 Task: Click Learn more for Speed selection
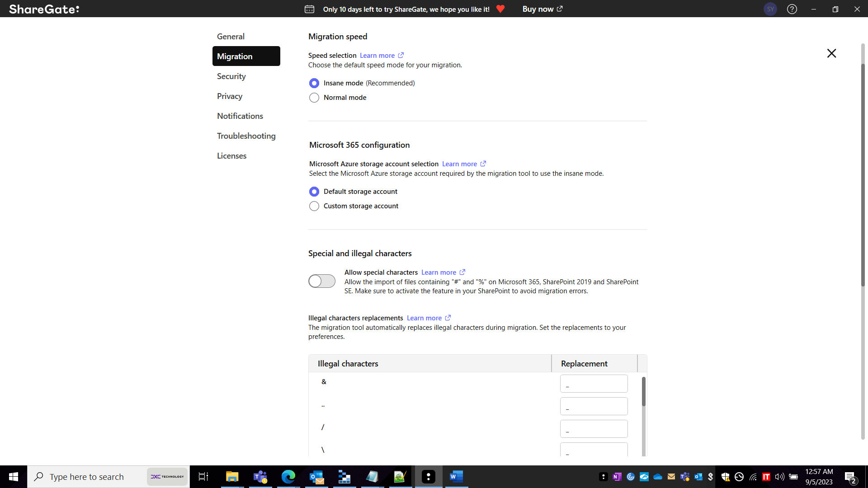pyautogui.click(x=377, y=55)
